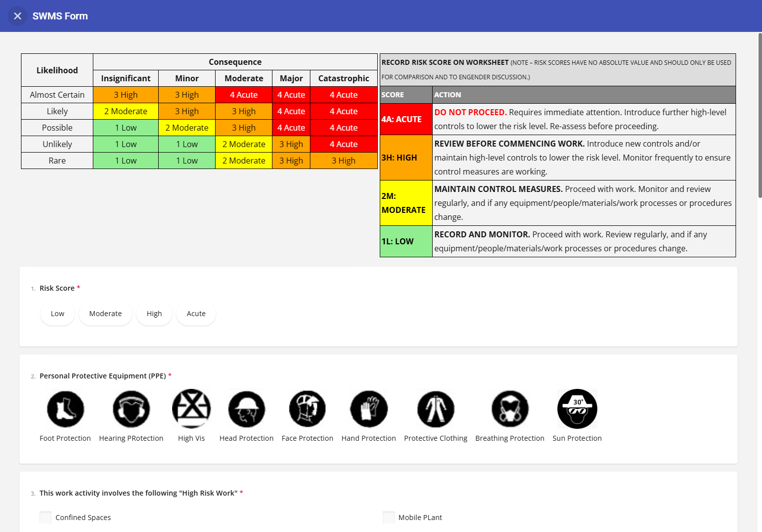Click the Unlikely / Major 3 High cell
This screenshot has width=762, height=532.
click(x=291, y=144)
